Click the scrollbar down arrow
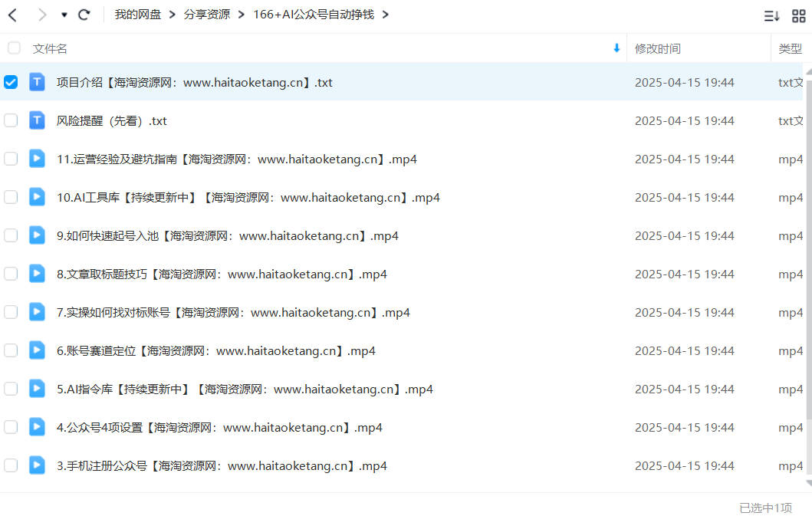The image size is (812, 516). (x=809, y=483)
